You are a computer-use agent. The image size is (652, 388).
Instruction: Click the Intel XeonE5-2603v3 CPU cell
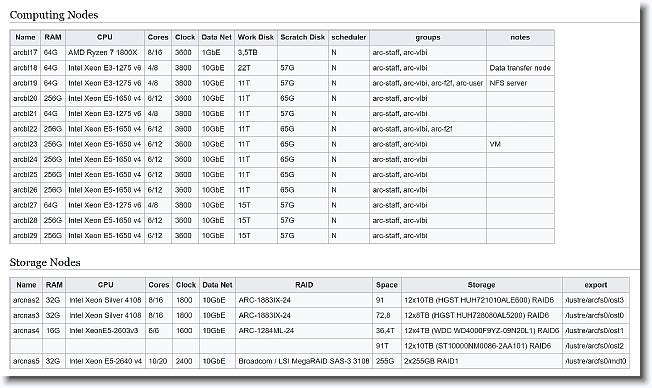pyautogui.click(x=106, y=331)
